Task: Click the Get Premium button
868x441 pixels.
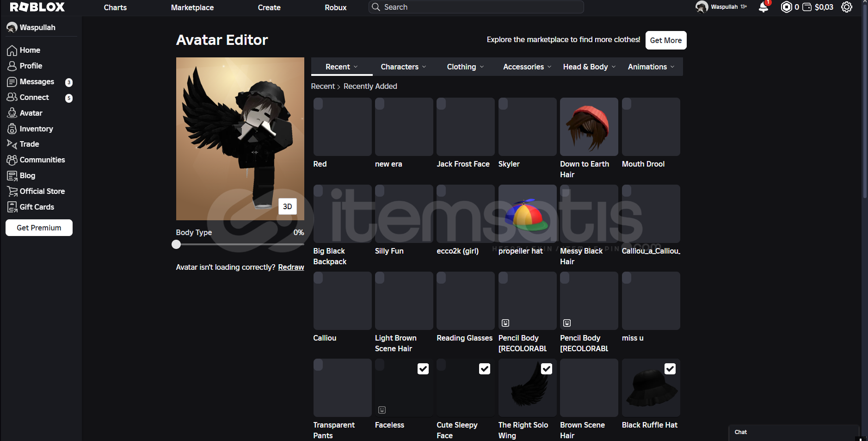Action: 39,228
